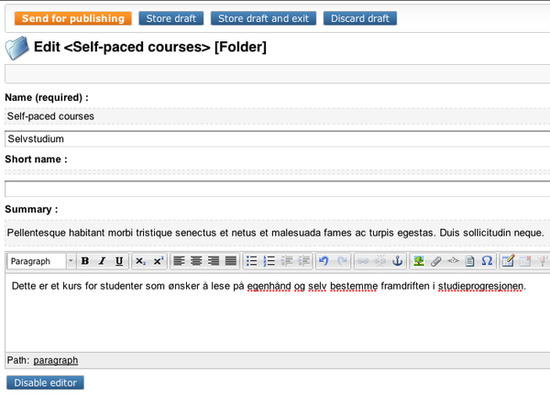550x394 pixels.
Task: Click the paragraph path link
Action: click(56, 360)
